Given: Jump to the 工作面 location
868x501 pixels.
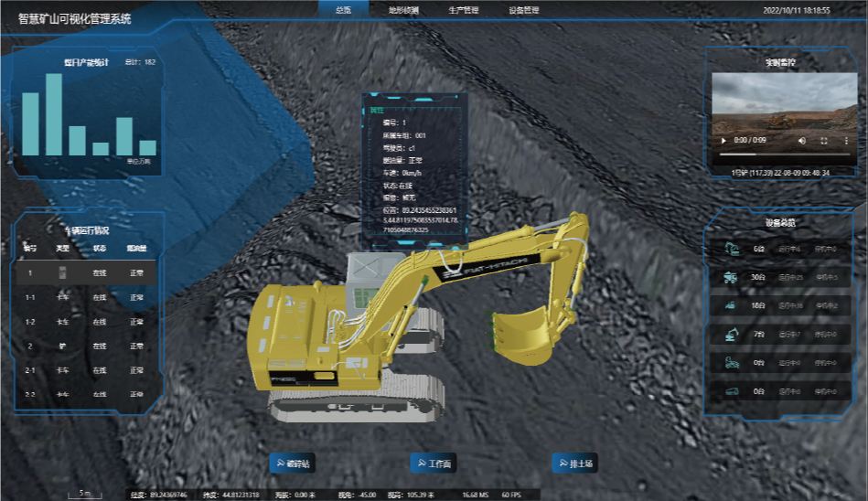Looking at the screenshot, I should pos(434,464).
